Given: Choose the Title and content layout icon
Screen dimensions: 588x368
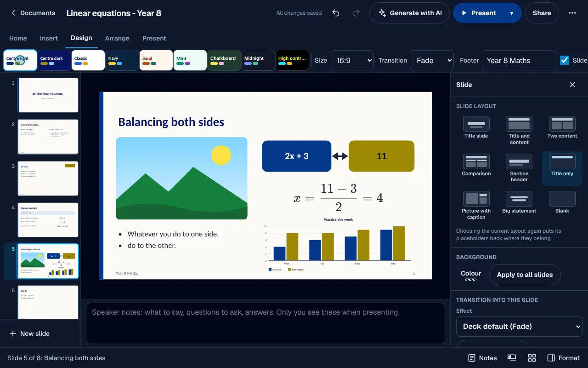Looking at the screenshot, I should coord(519,124).
